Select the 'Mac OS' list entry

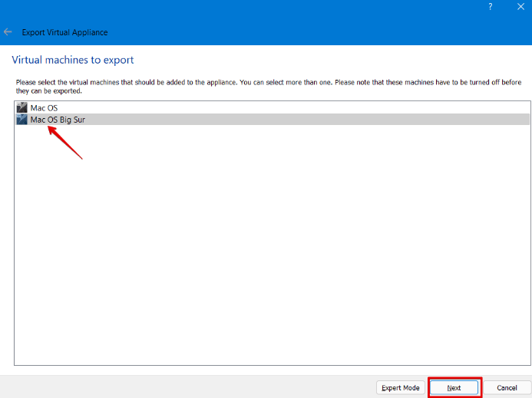[273, 108]
